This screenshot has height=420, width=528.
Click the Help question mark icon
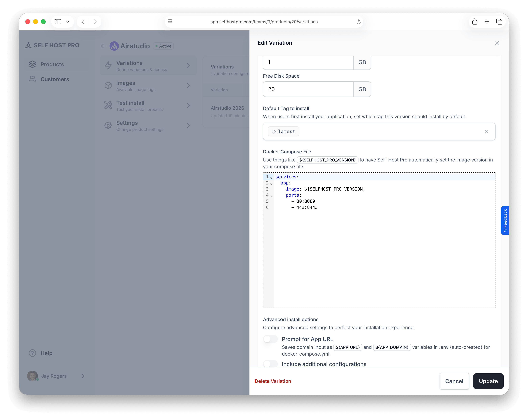(x=32, y=353)
